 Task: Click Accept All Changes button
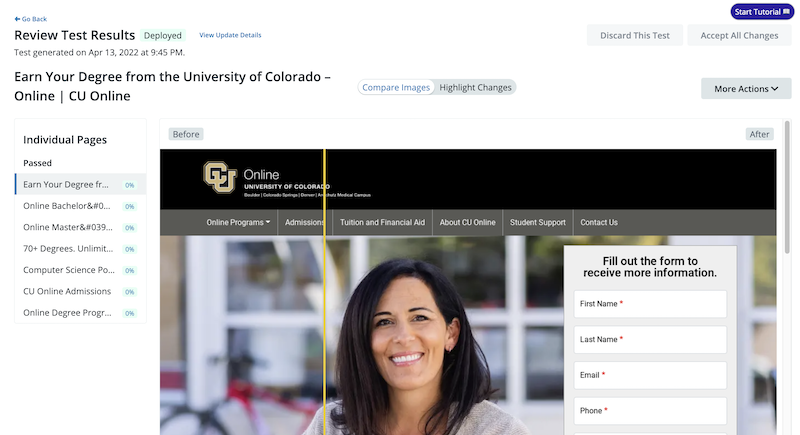tap(739, 35)
